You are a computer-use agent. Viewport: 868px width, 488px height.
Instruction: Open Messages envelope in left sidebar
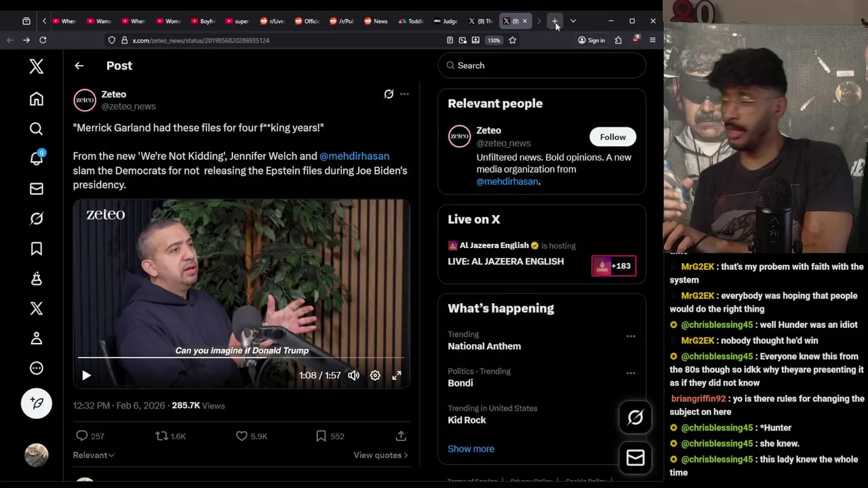pyautogui.click(x=37, y=188)
